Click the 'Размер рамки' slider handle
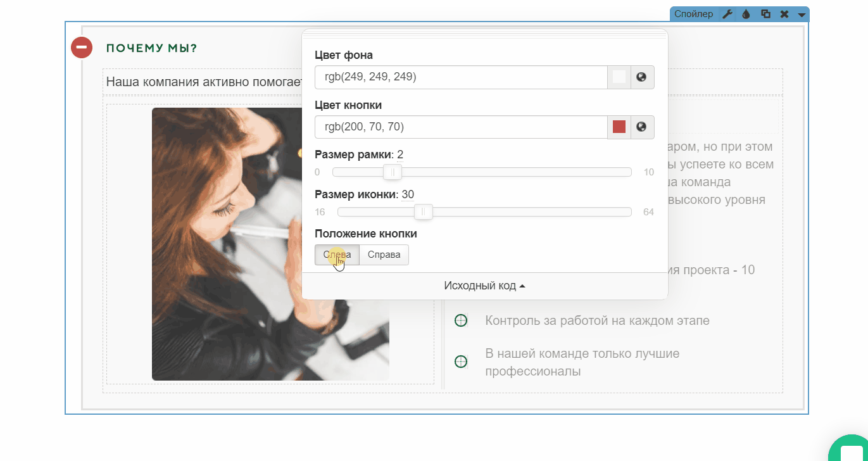 (x=393, y=172)
